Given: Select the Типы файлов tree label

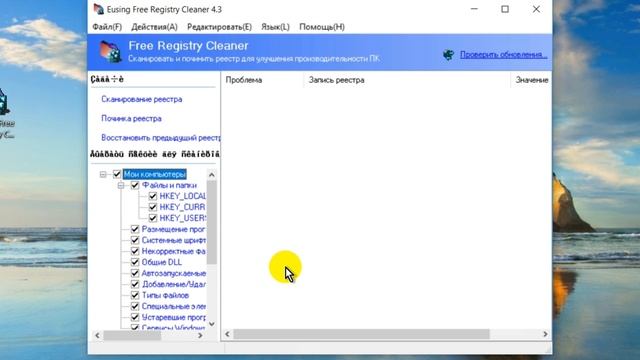Looking at the screenshot, I should (x=165, y=296).
